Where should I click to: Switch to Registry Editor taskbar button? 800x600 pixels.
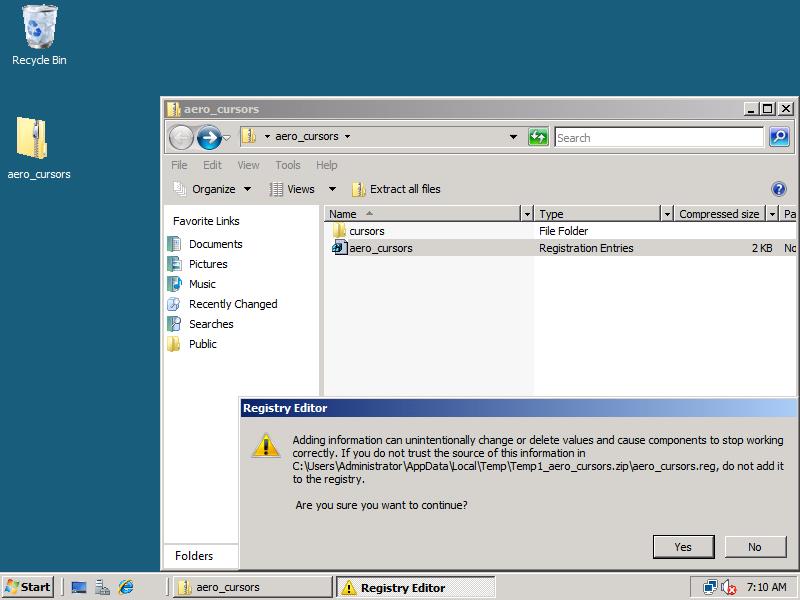(415, 587)
